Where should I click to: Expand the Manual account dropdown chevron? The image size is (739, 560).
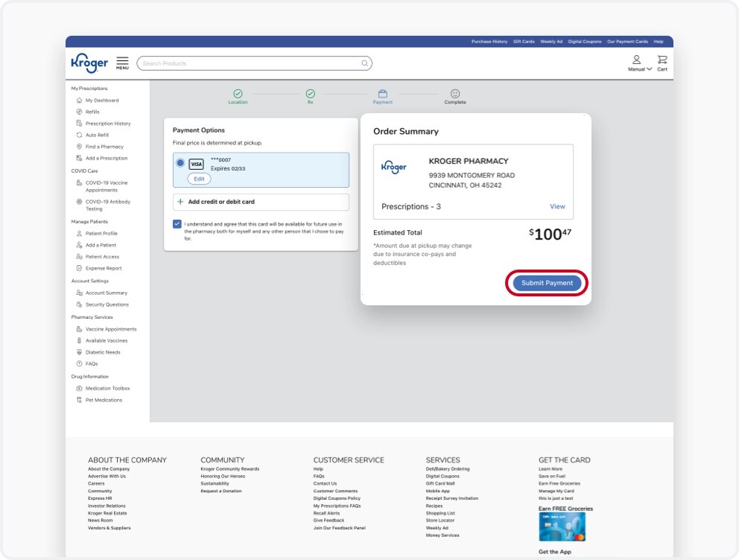coord(650,69)
